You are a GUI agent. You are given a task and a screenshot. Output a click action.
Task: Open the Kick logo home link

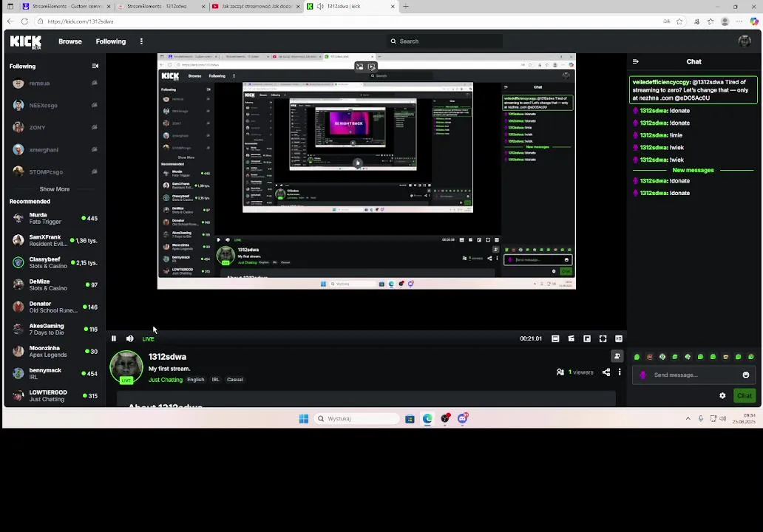coord(26,42)
